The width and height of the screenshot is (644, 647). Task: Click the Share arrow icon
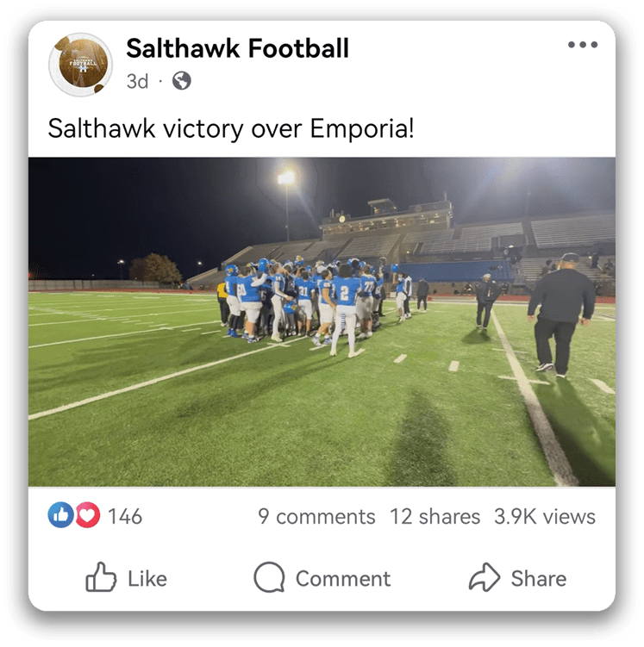pyautogui.click(x=485, y=577)
